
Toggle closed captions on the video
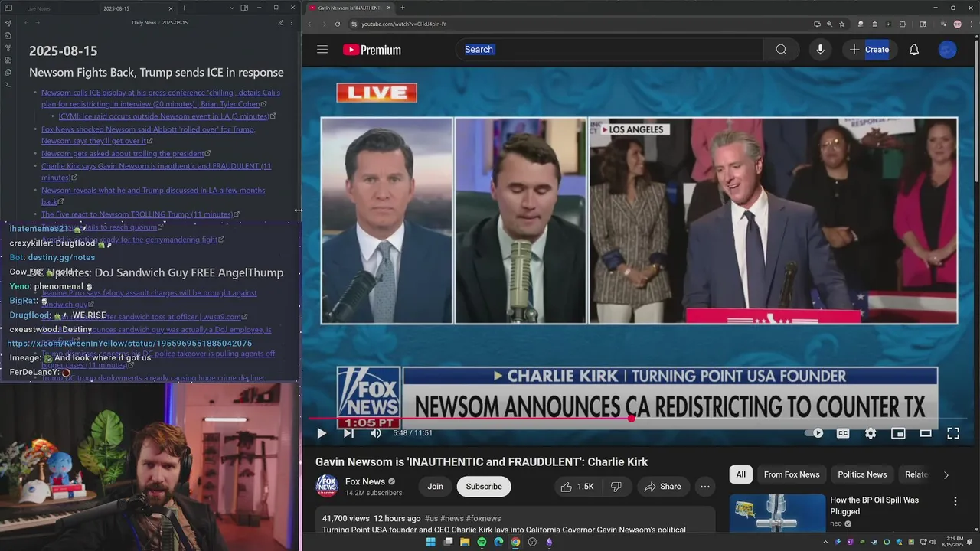pyautogui.click(x=843, y=433)
